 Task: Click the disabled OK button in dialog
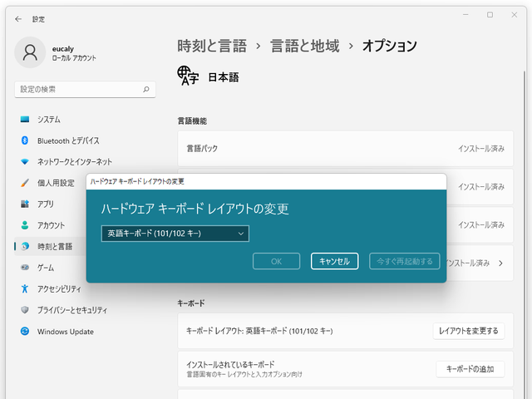pos(276,261)
